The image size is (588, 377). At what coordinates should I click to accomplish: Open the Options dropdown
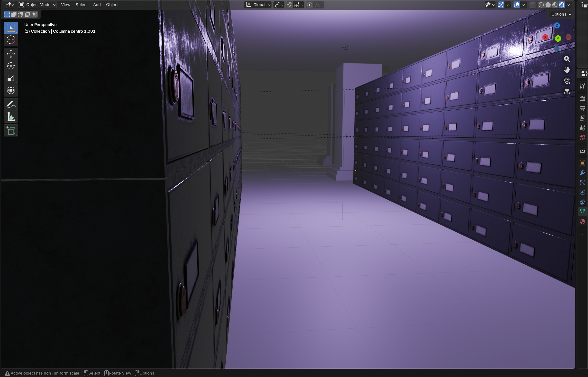561,14
